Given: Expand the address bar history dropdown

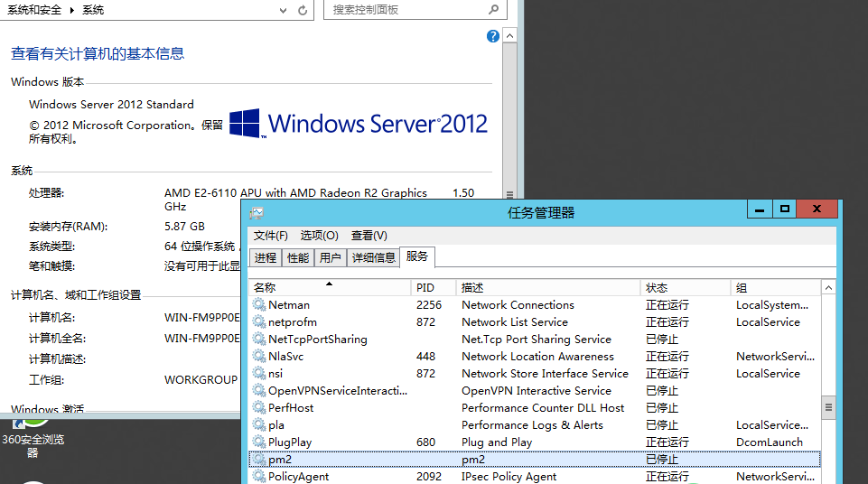Looking at the screenshot, I should [x=284, y=10].
